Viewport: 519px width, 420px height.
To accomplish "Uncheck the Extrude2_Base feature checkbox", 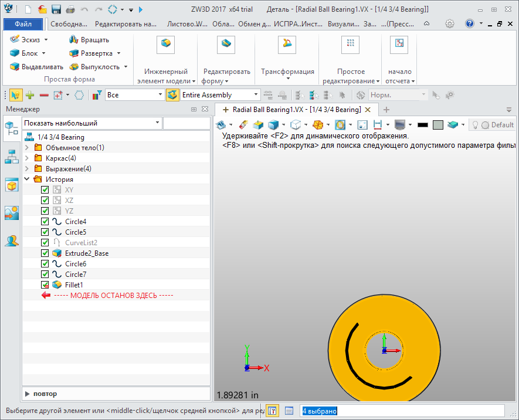I will tap(45, 253).
